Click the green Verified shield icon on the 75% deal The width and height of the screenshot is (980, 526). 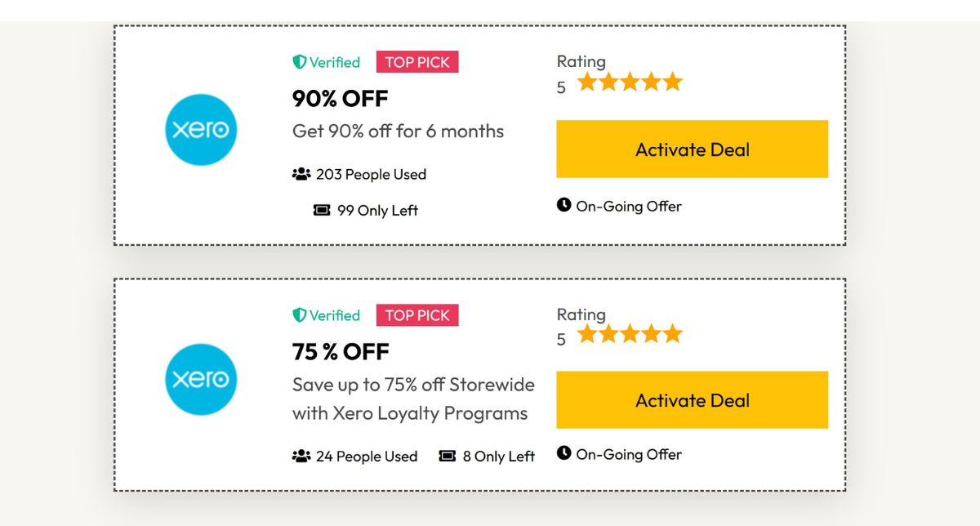tap(300, 315)
